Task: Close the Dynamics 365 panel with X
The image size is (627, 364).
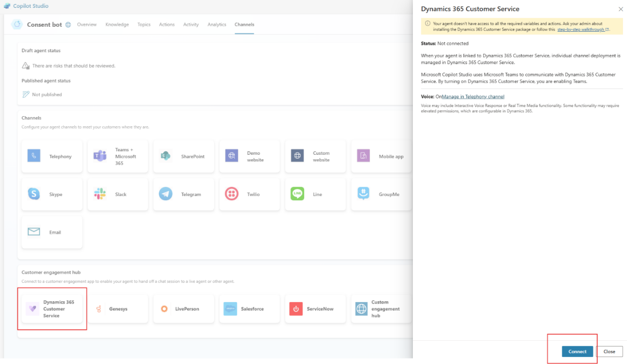Action: pos(621,9)
